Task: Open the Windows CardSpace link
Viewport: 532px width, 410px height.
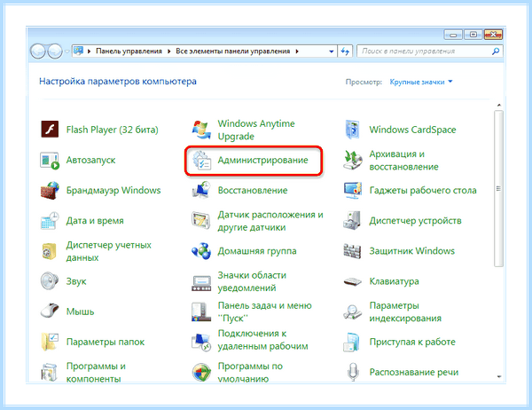Action: point(412,130)
